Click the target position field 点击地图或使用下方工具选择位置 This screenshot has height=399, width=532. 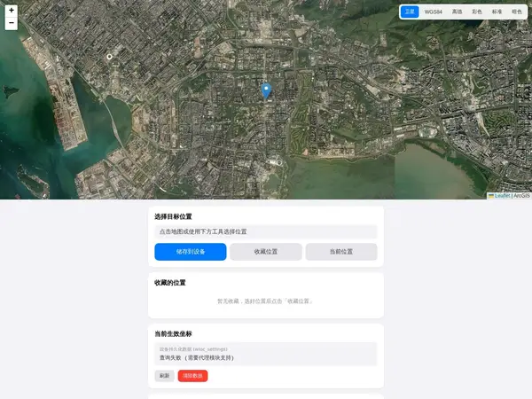pos(266,231)
